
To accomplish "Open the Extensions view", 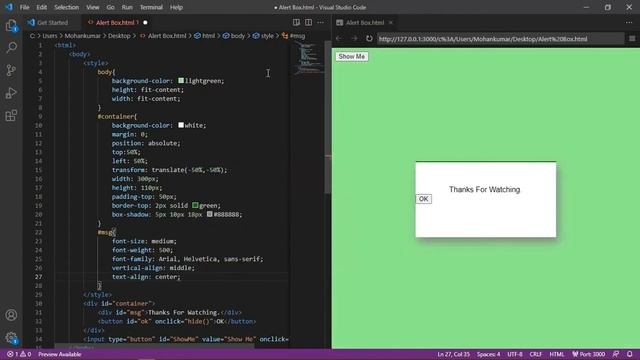I will tap(11, 116).
